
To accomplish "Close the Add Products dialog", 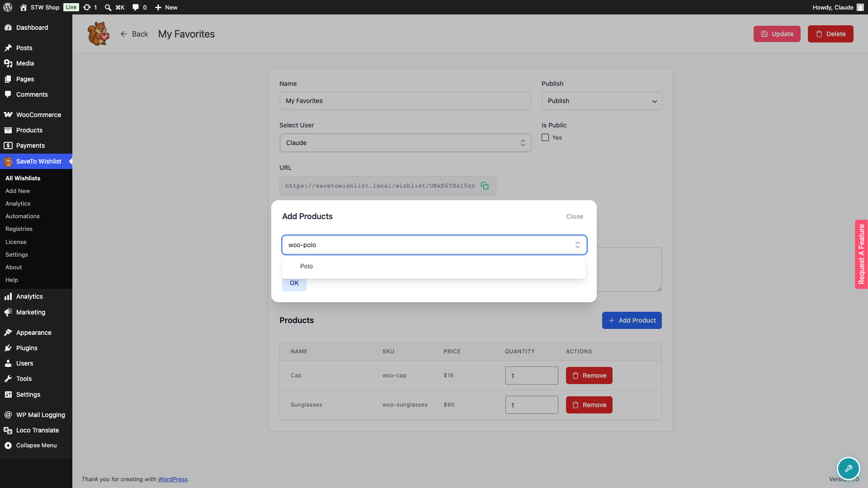I will click(575, 216).
